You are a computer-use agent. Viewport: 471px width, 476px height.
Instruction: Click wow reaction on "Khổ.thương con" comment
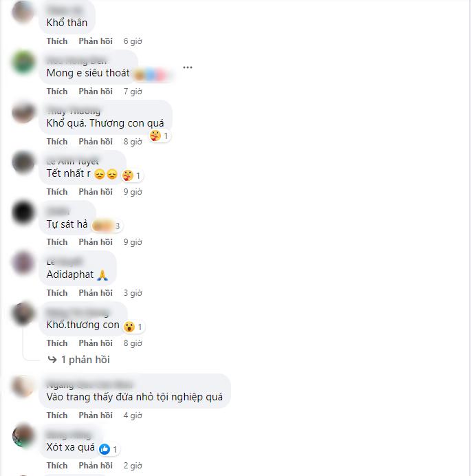tap(129, 327)
